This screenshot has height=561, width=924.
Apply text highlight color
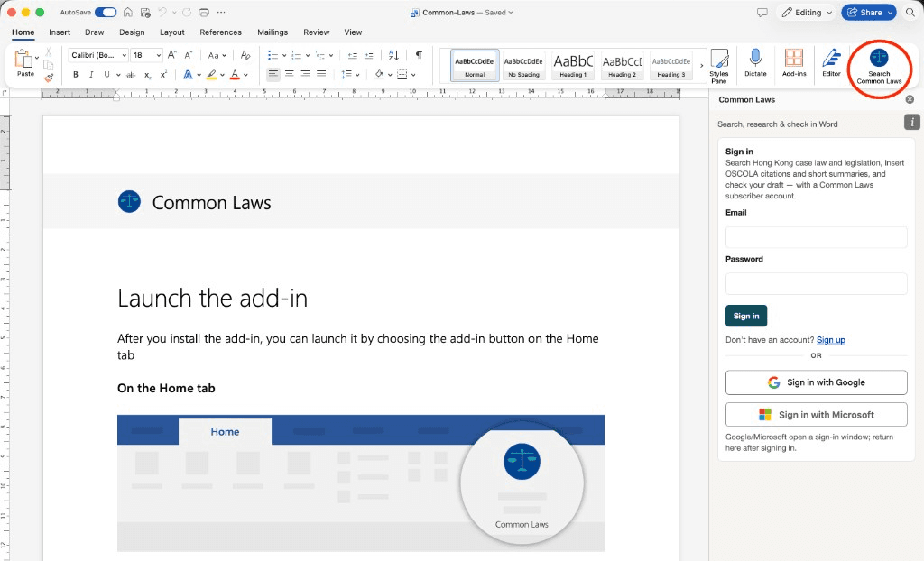(211, 75)
